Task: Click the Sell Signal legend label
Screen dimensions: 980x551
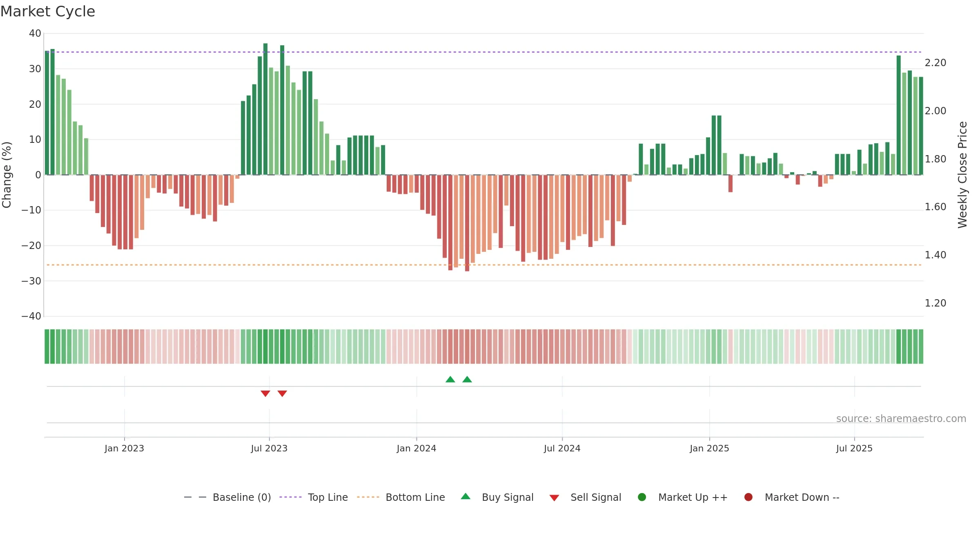Action: (596, 497)
